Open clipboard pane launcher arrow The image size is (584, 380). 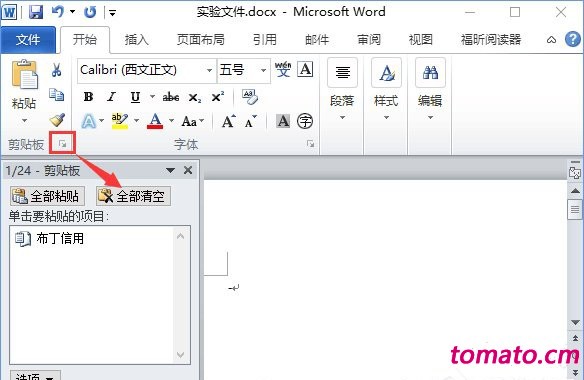click(x=63, y=144)
